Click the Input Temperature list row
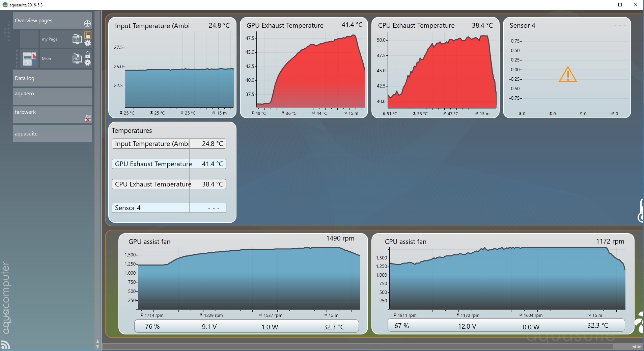The width and height of the screenshot is (644, 351). click(x=169, y=144)
